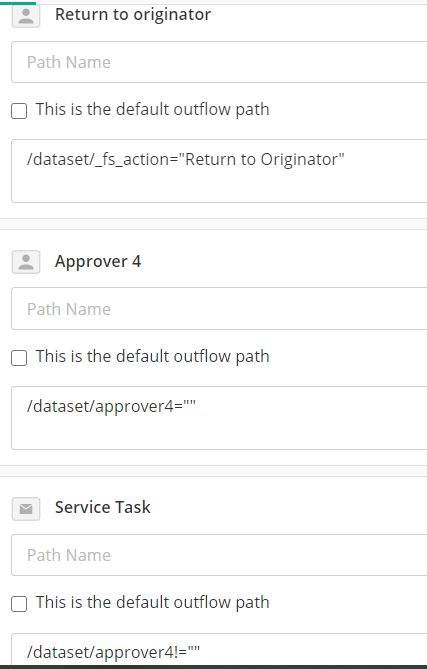
Task: Select the Return to originator heading
Action: [133, 15]
